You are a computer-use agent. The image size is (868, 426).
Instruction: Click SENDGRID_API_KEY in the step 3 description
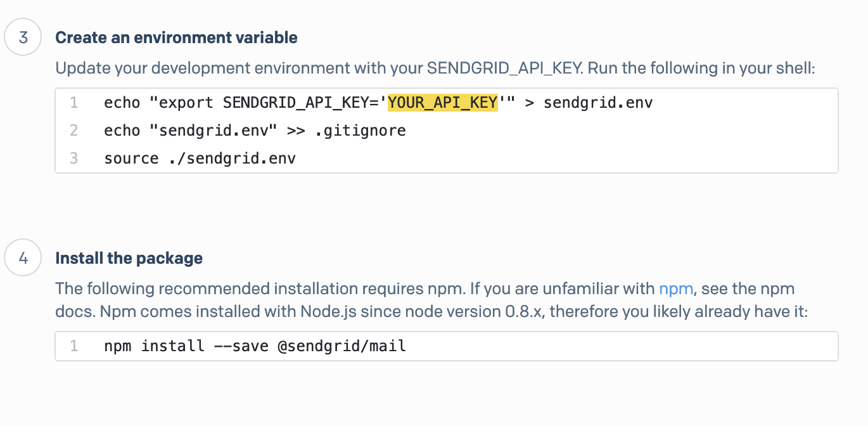click(x=504, y=68)
